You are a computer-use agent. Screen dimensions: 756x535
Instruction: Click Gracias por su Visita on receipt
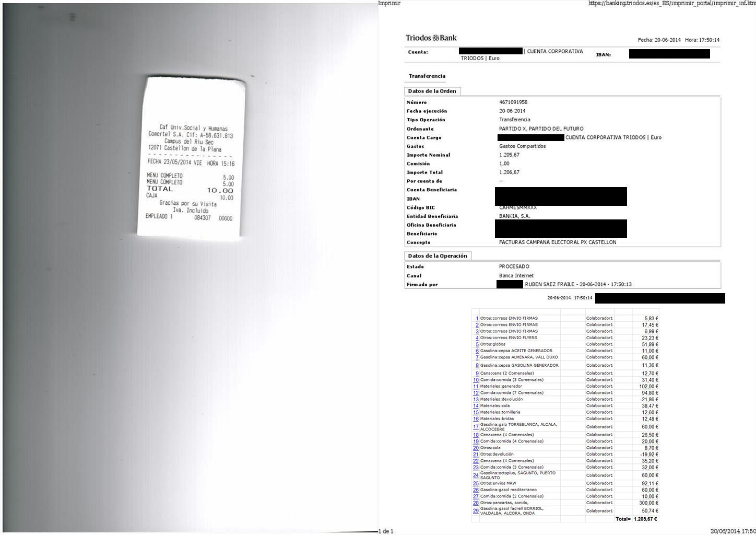[188, 203]
